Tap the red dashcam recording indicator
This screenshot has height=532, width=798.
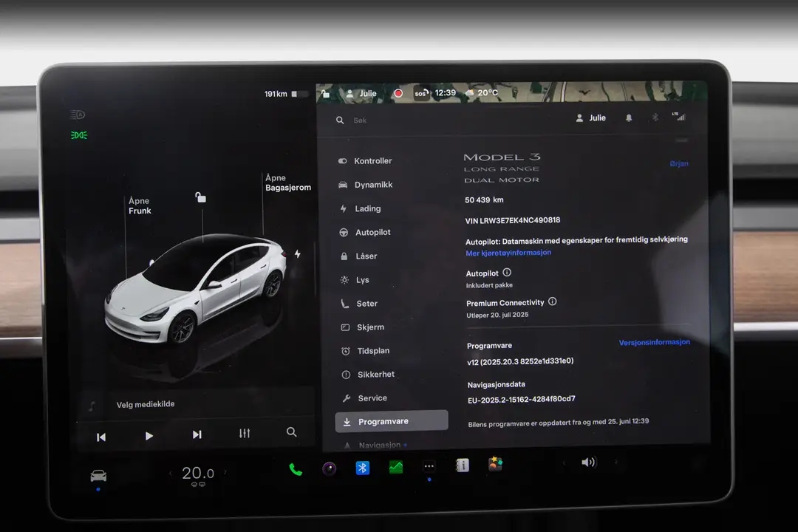point(398,93)
